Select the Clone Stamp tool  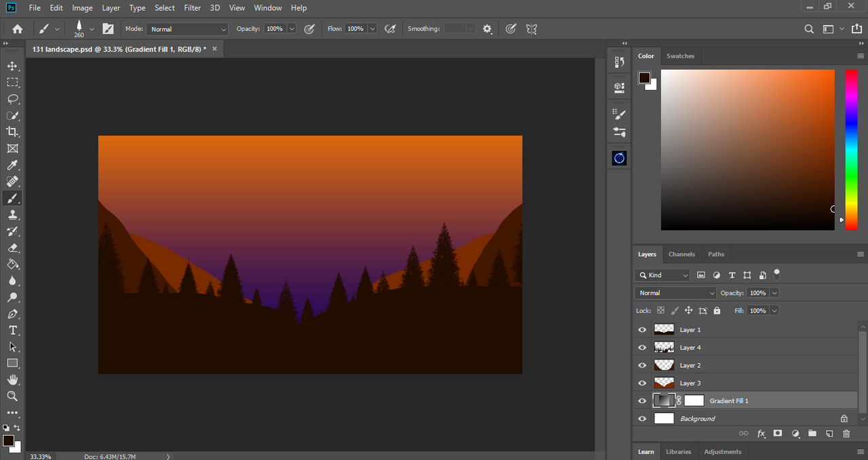[x=12, y=215]
